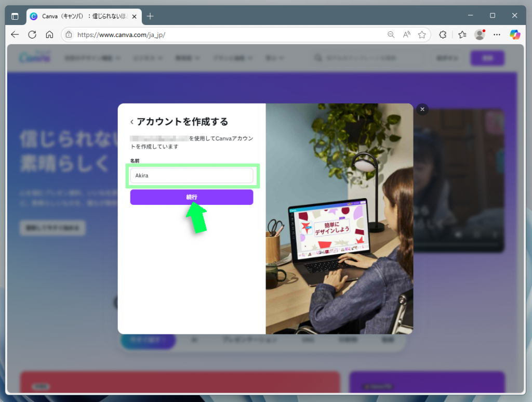
Task: Click the home icon in the browser toolbar
Action: 49,34
